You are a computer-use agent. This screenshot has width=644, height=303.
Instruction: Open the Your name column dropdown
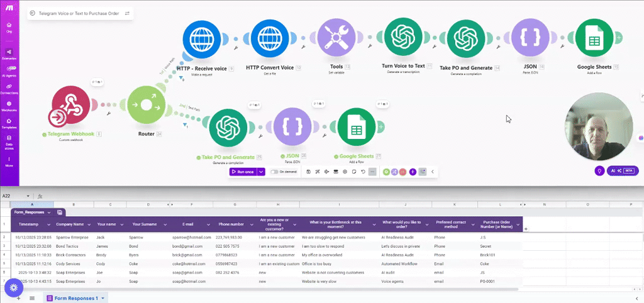click(x=121, y=224)
